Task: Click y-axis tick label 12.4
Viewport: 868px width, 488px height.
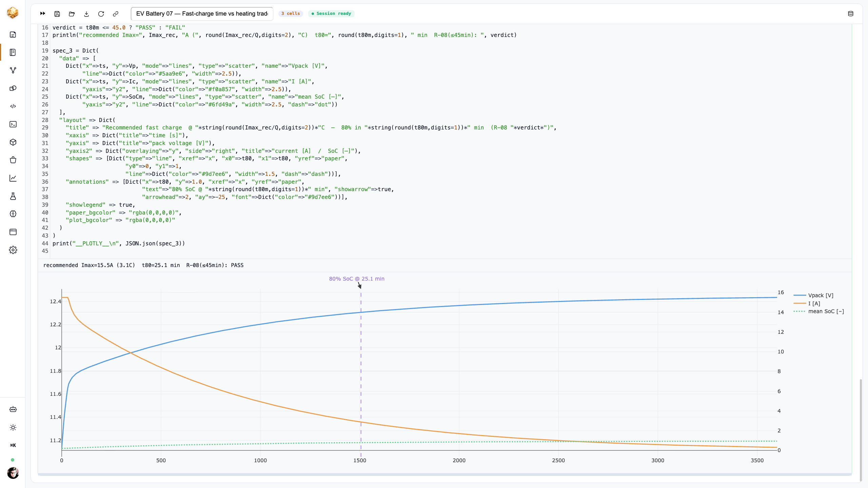Action: point(55,302)
